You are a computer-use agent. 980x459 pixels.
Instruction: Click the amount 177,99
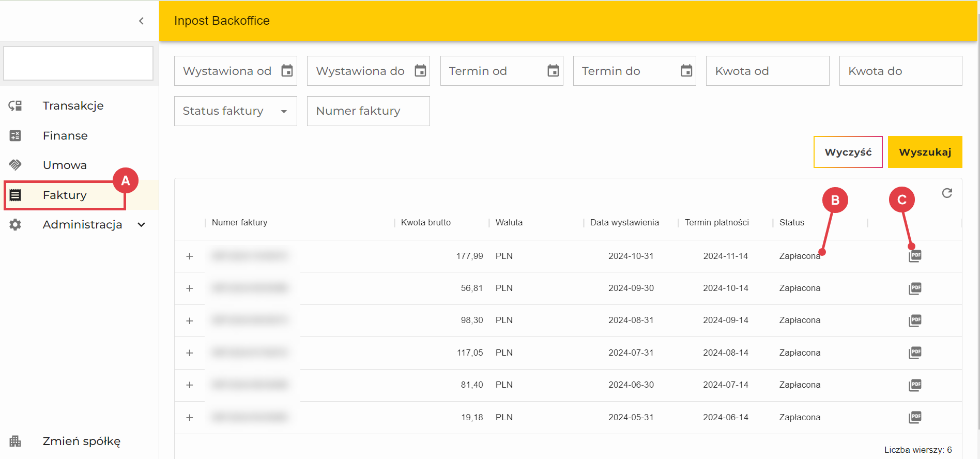coord(469,256)
